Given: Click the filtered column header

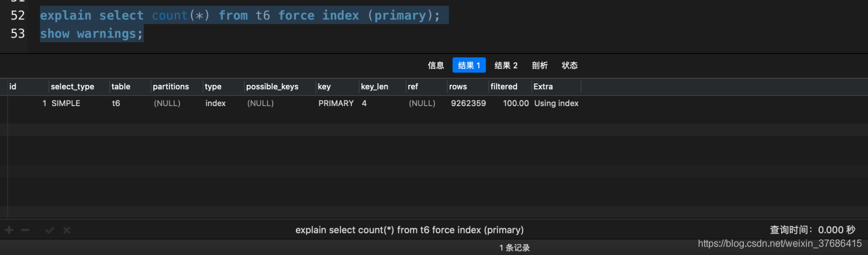Looking at the screenshot, I should [504, 87].
